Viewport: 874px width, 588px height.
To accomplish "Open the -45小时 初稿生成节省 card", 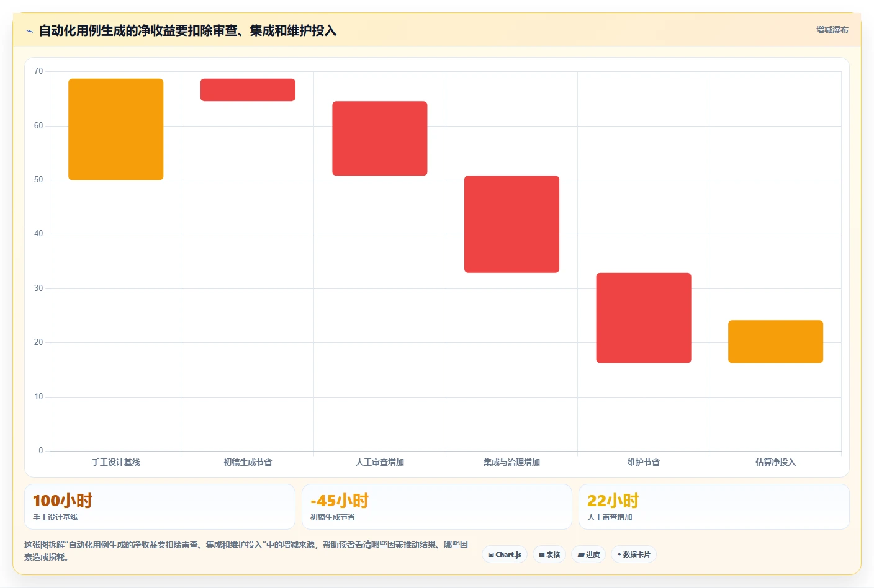I will 436,507.
